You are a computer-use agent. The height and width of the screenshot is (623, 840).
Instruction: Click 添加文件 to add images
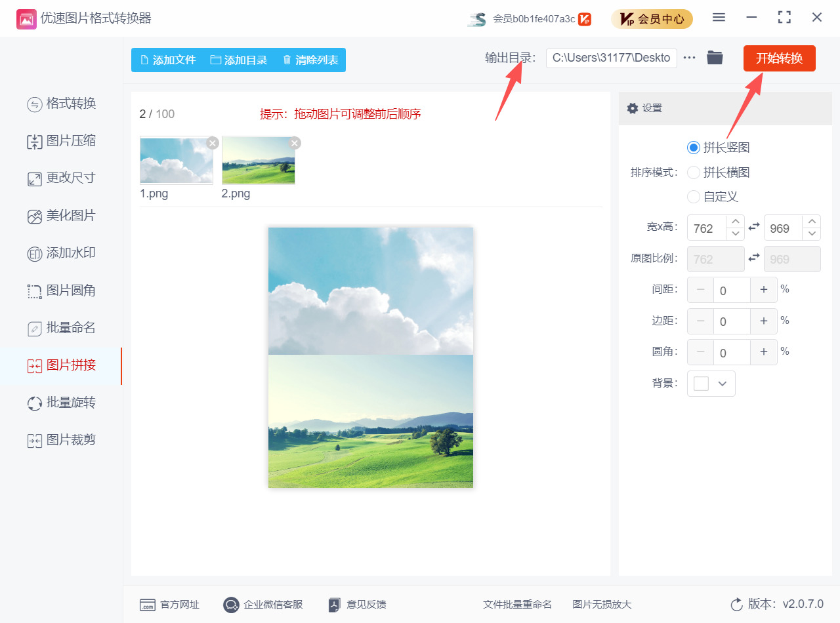pyautogui.click(x=167, y=60)
